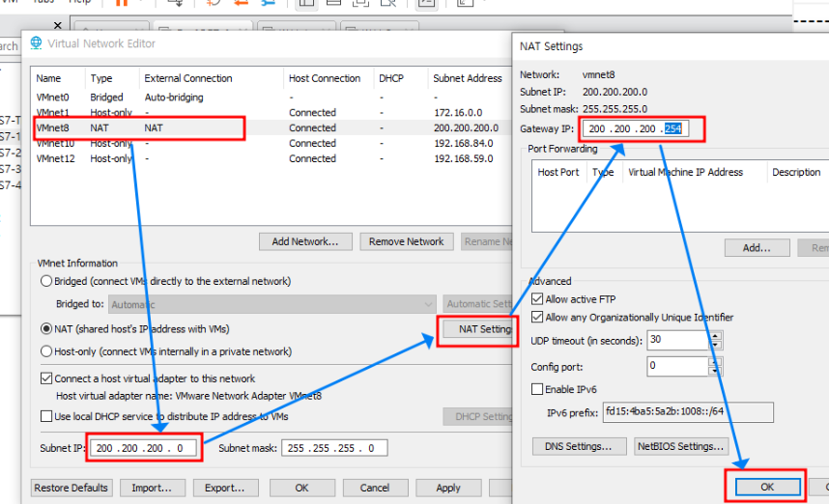Click the Import button
Image resolution: width=829 pixels, height=504 pixels.
153,488
